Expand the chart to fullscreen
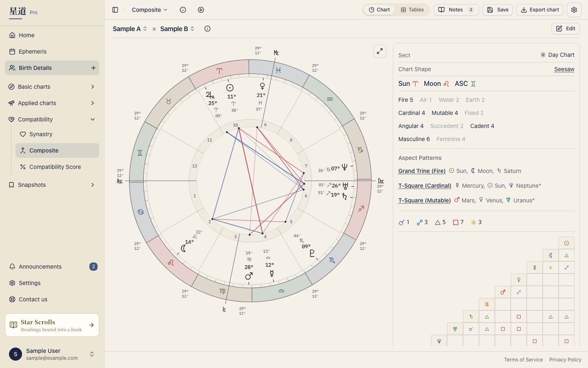Image resolution: width=588 pixels, height=368 pixels. pyautogui.click(x=380, y=51)
